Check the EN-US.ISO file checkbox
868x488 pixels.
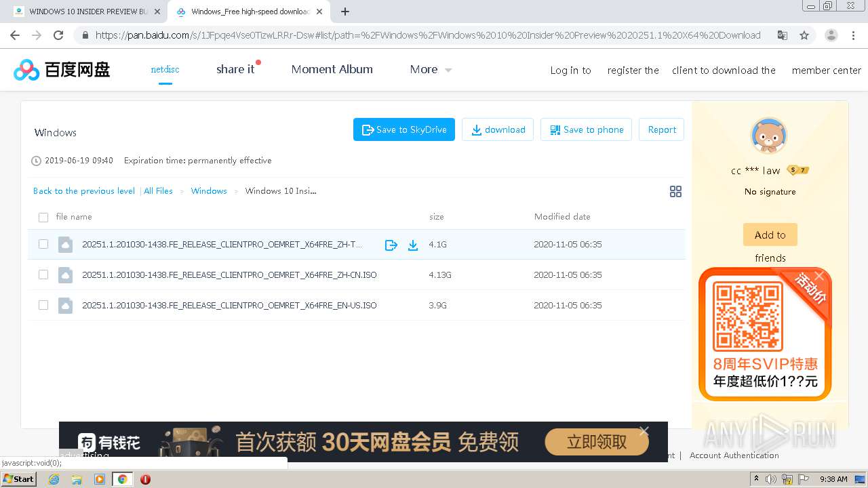[43, 305]
